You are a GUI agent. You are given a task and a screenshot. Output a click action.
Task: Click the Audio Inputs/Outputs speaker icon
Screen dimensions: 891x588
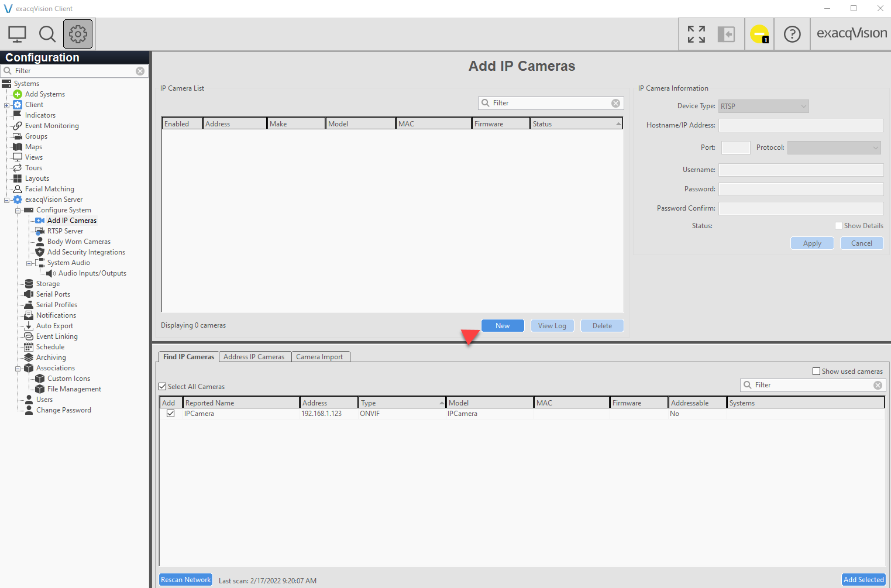pos(51,273)
